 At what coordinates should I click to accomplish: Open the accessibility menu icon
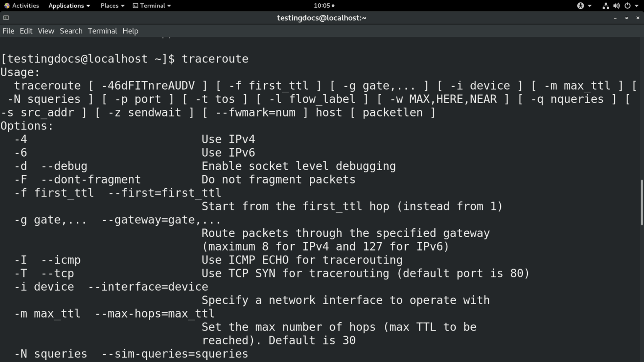pos(581,5)
